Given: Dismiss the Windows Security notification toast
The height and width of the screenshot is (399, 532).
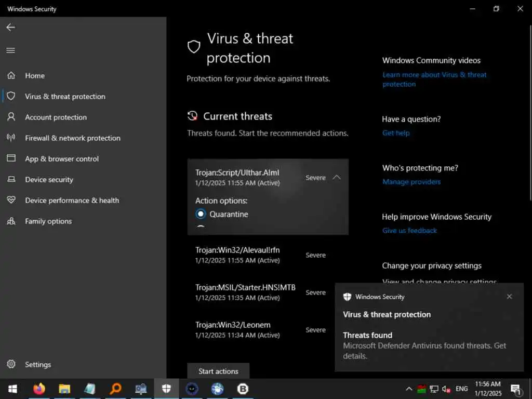Looking at the screenshot, I should tap(509, 297).
